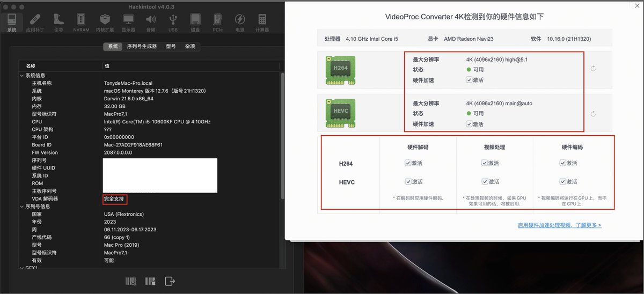The image size is (644, 294).
Task: Toggle HEVC 硬件加速 激活 checkbox
Action: point(469,124)
